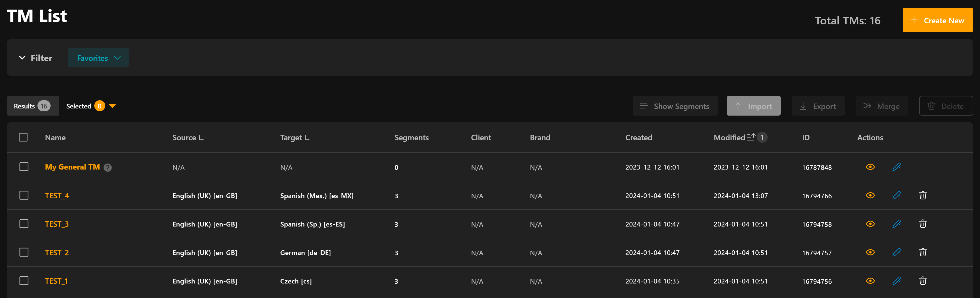Screen dimensions: 980x298
Task: Tick the checkbox for TEST_4
Action: coord(24,196)
